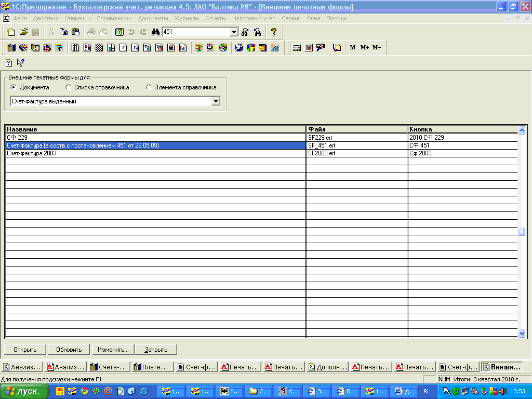This screenshot has height=399, width=532.
Task: Click the yellow question mark Help icon
Action: (274, 32)
